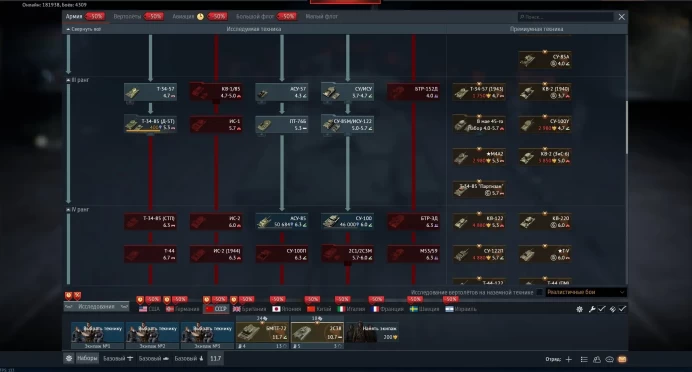
Task: Select the Т-34-85 (Д-5Т) vehicle card
Action: pyautogui.click(x=150, y=124)
